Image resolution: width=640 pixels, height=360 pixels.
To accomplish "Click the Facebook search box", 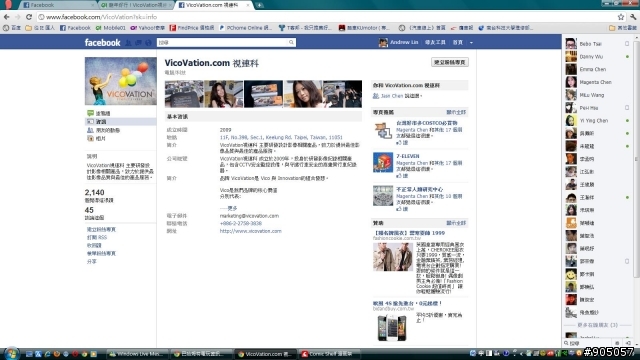I will pos(222,42).
